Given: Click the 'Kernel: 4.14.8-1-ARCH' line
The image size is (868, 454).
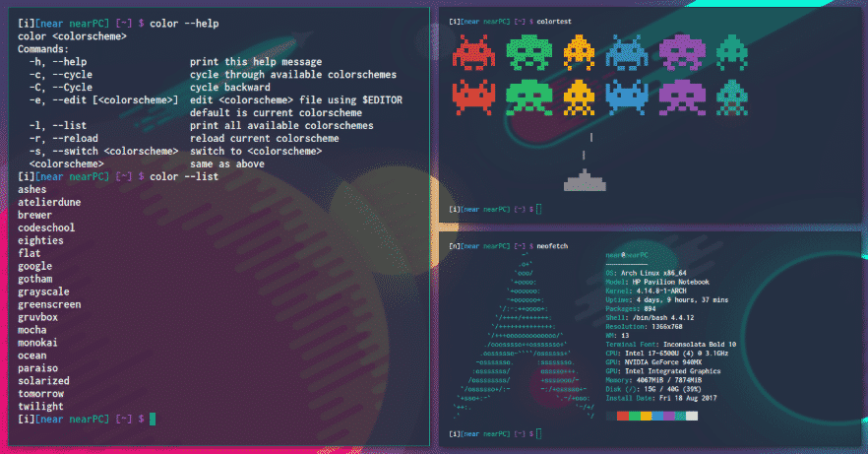Looking at the screenshot, I should tap(647, 291).
